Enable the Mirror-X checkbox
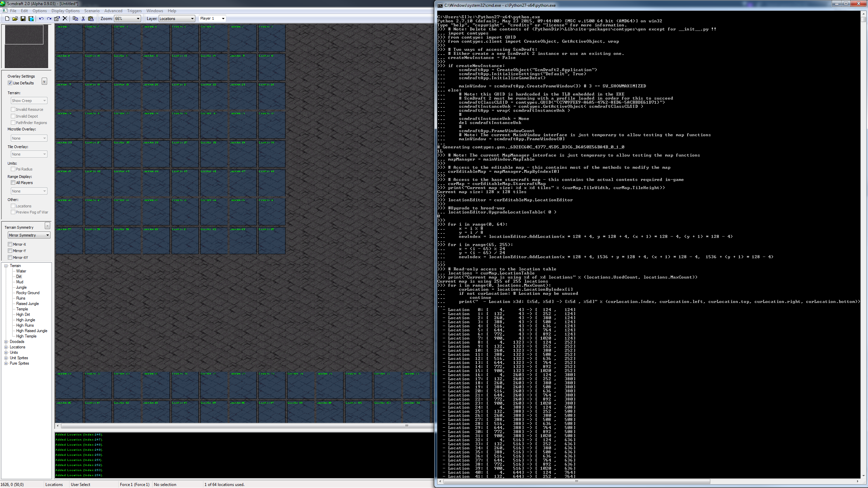 click(x=10, y=244)
